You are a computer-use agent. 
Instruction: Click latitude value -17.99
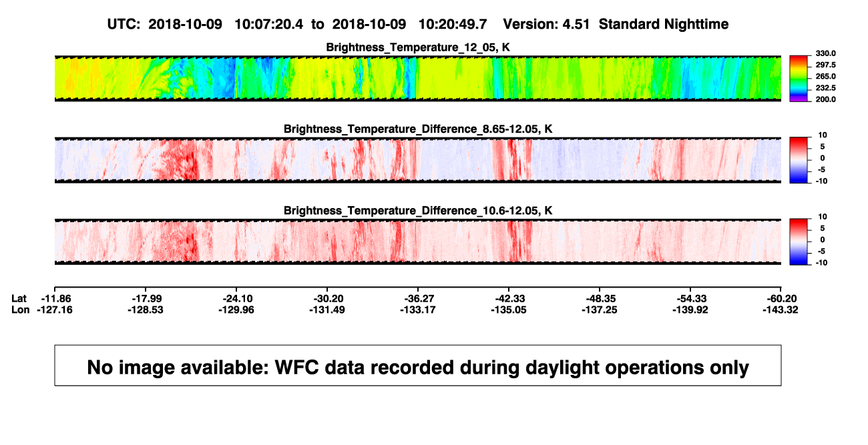tap(146, 298)
